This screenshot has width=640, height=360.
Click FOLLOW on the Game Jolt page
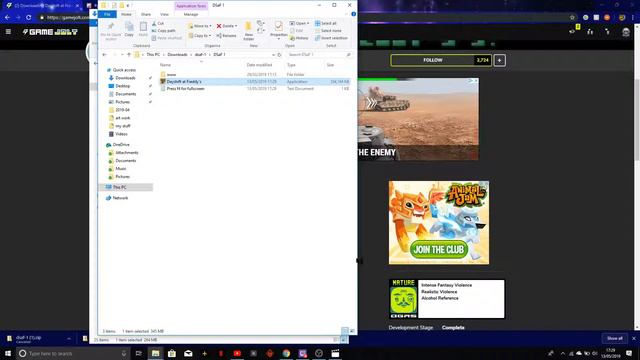[433, 60]
